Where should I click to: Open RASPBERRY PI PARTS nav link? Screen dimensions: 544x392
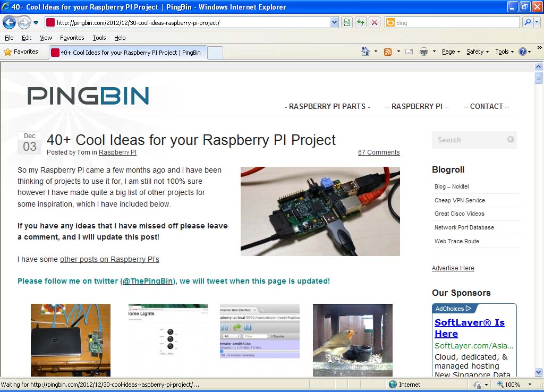pos(327,107)
